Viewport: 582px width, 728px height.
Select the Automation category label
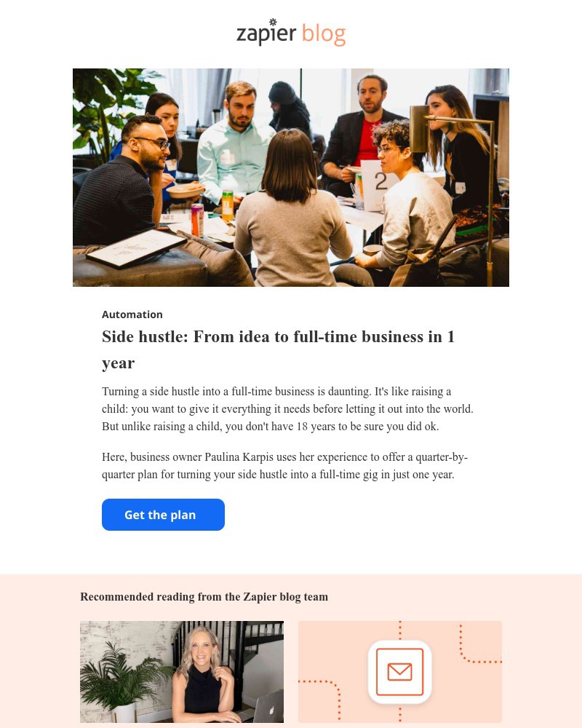click(x=132, y=314)
